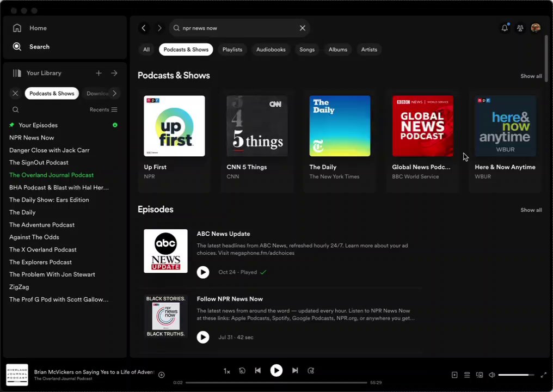The height and width of the screenshot is (392, 553).
Task: Open the user profile avatar menu
Action: (536, 28)
